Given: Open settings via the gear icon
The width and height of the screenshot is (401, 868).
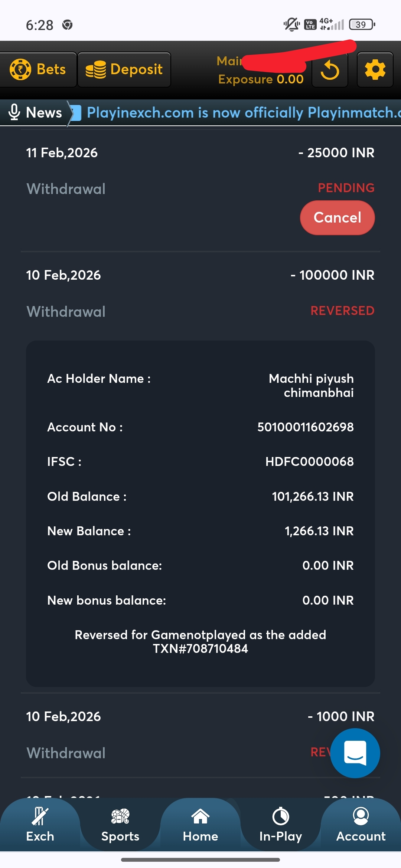Looking at the screenshot, I should [375, 70].
